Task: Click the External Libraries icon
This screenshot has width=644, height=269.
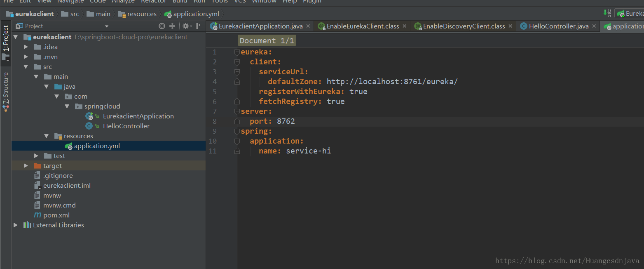Action: 27,225
